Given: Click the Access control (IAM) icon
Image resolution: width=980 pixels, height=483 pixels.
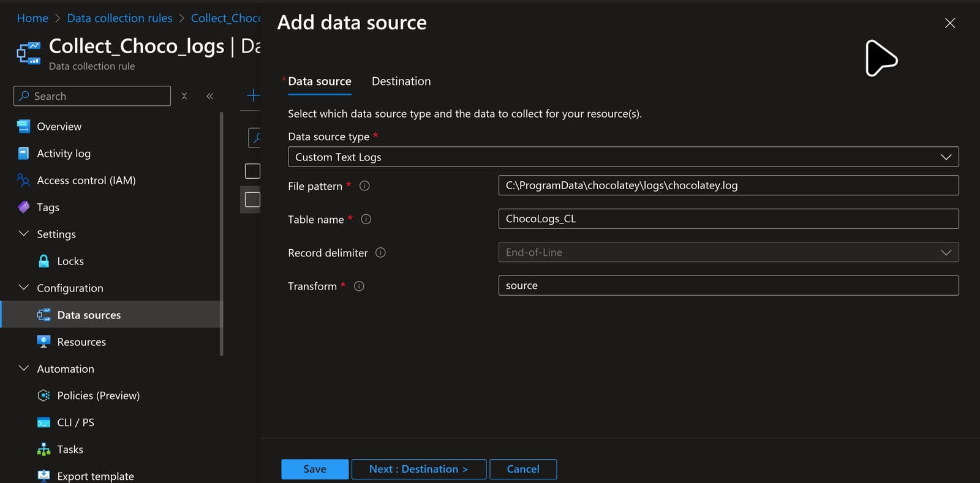Looking at the screenshot, I should [23, 180].
